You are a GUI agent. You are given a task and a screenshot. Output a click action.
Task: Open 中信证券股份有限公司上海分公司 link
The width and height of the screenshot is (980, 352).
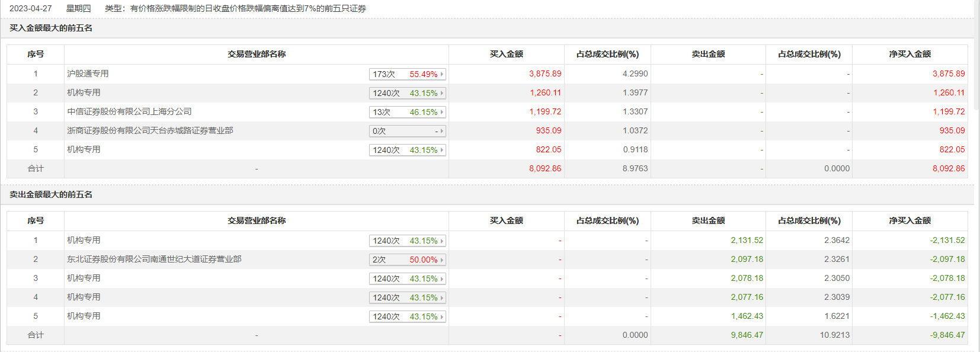(x=129, y=111)
